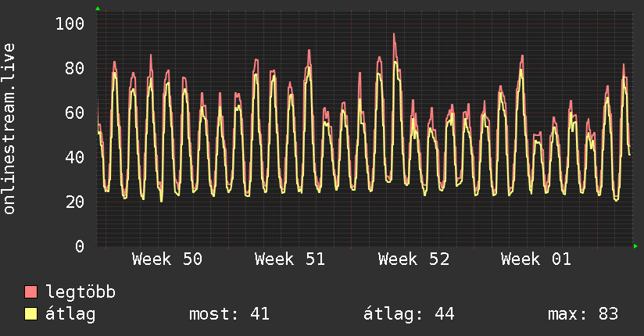Click the red legtöbb legend color swatch
The height and width of the screenshot is (336, 644).
(31, 292)
